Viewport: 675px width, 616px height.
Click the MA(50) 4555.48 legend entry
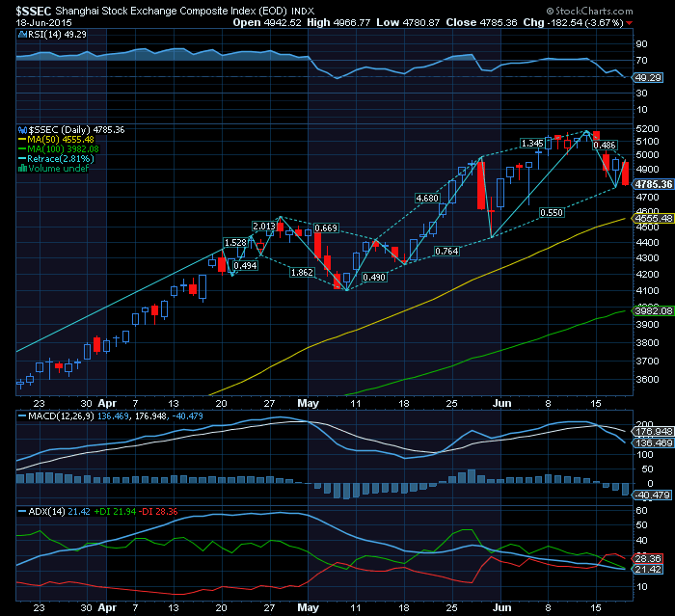tap(56, 140)
